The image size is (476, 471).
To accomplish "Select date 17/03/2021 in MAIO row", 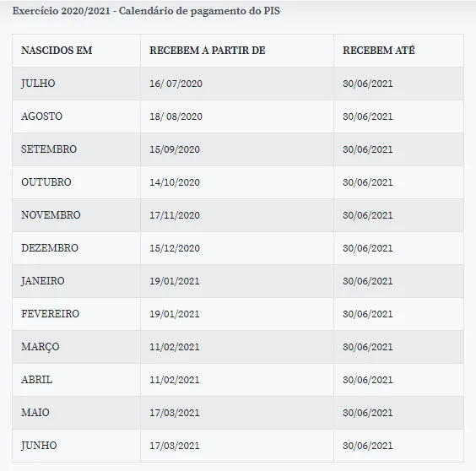I will pos(175,413).
